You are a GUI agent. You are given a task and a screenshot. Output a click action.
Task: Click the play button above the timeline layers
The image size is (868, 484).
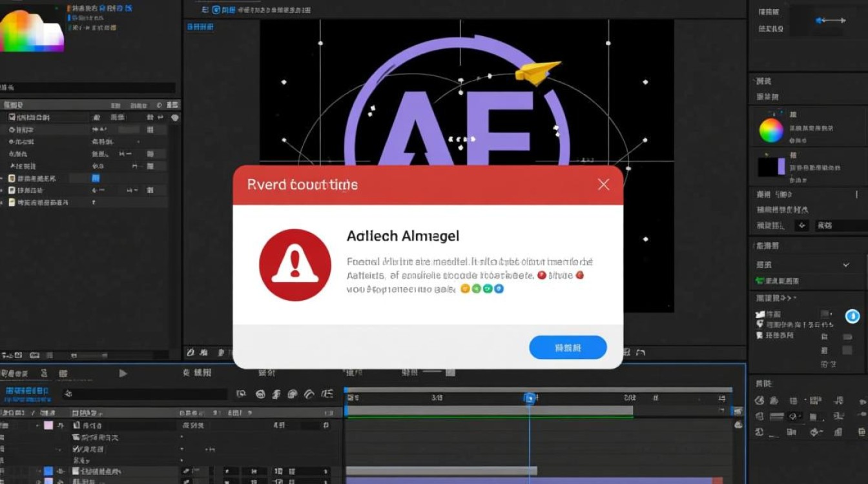pyautogui.click(x=123, y=373)
